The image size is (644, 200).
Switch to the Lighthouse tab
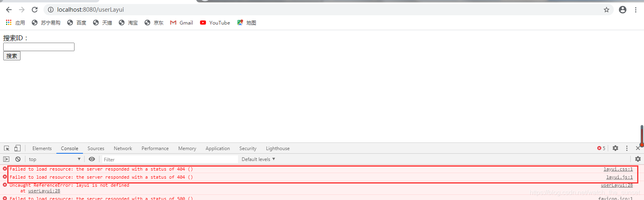coord(277,148)
